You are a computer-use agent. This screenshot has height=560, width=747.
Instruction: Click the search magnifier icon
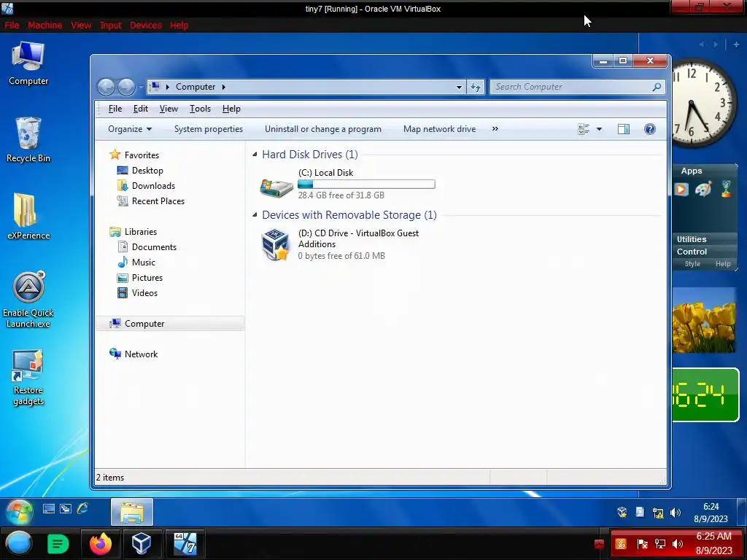(x=657, y=87)
